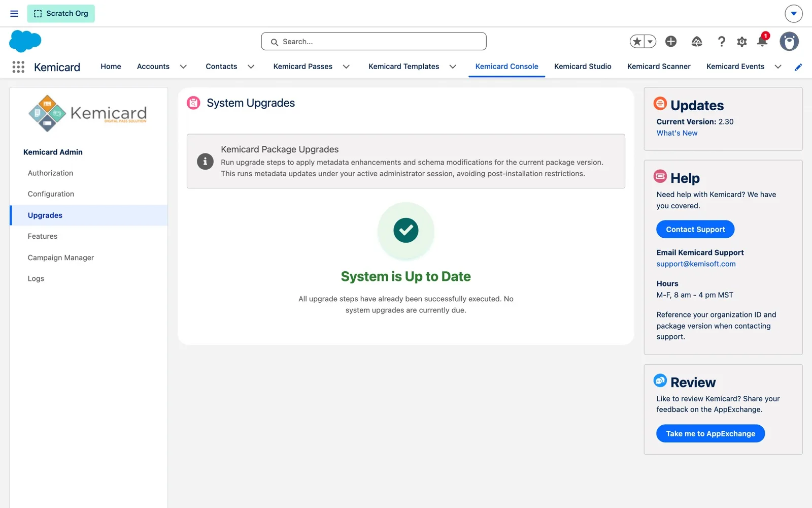Click the System Upgrades header icon
The width and height of the screenshot is (812, 508).
[x=193, y=103]
